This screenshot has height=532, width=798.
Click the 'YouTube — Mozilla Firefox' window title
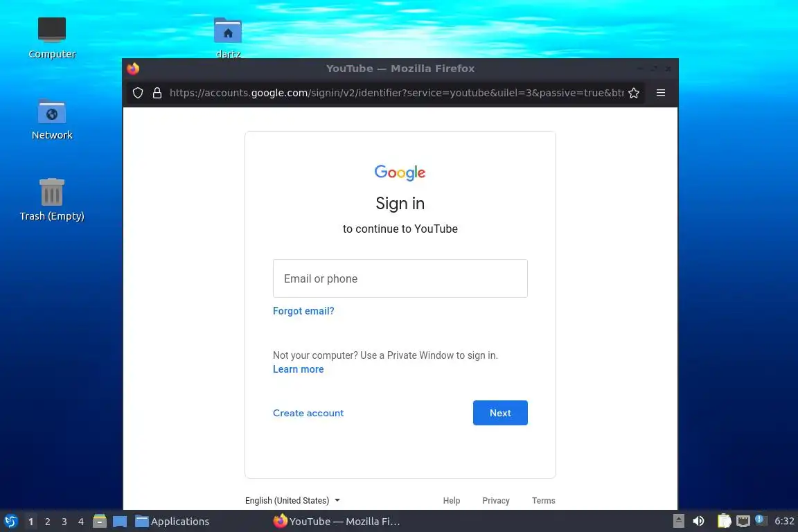[x=400, y=68]
